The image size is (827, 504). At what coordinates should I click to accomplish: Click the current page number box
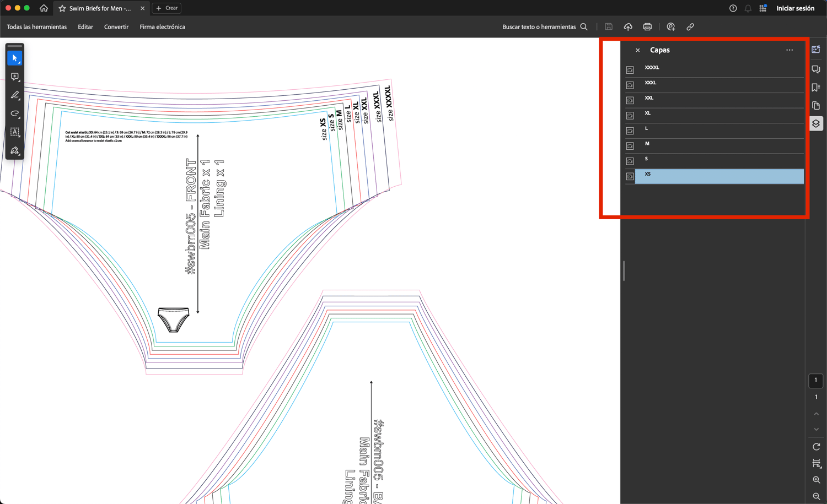pos(816,381)
